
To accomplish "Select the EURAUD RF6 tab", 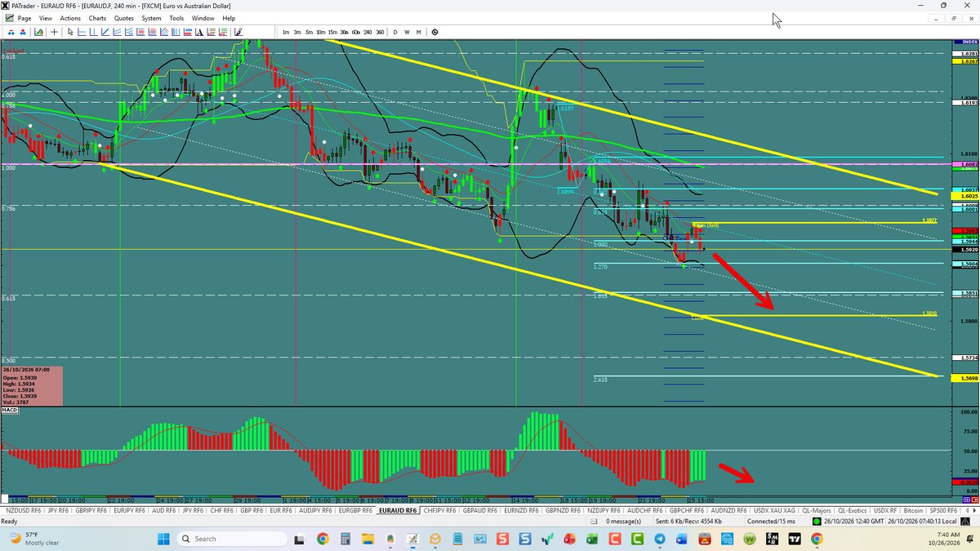I will pos(398,510).
